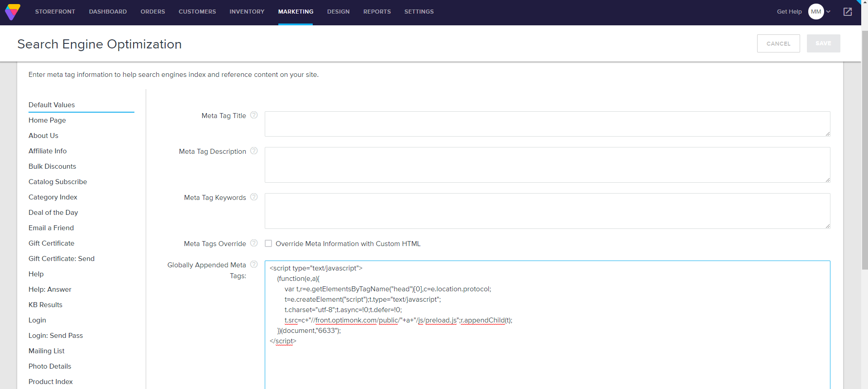Select About Us in the sidebar
Image resolution: width=868 pixels, height=389 pixels.
(x=43, y=136)
